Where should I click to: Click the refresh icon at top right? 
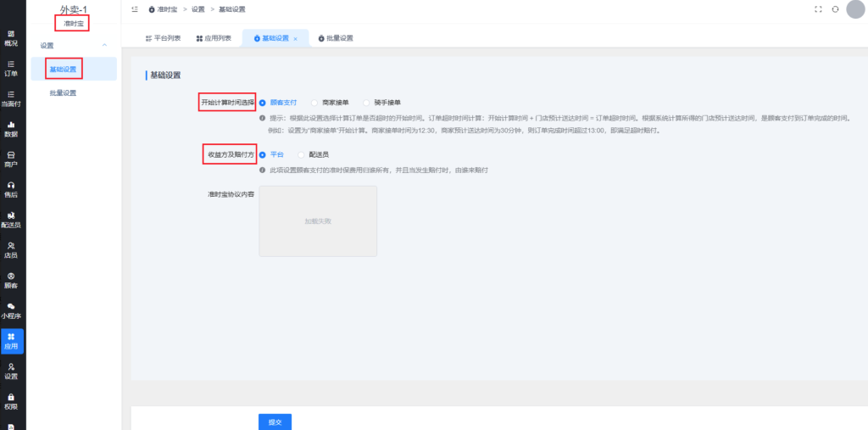pyautogui.click(x=835, y=9)
